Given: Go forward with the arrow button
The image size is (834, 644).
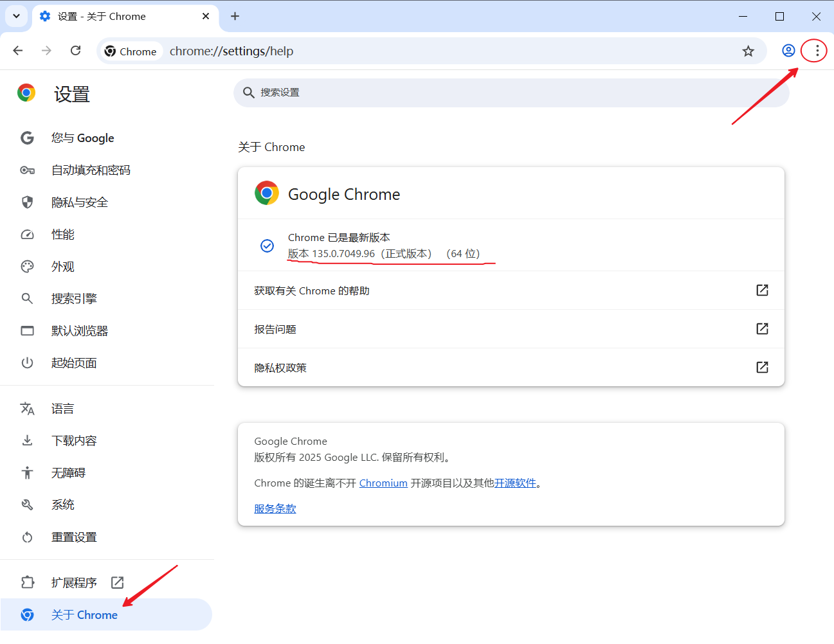Looking at the screenshot, I should click(x=46, y=51).
